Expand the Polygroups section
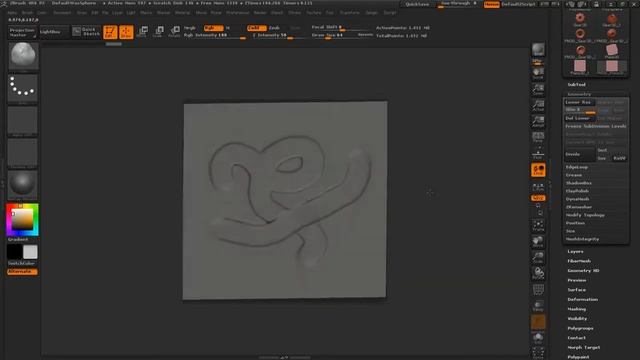This screenshot has height=360, width=640. tap(580, 328)
